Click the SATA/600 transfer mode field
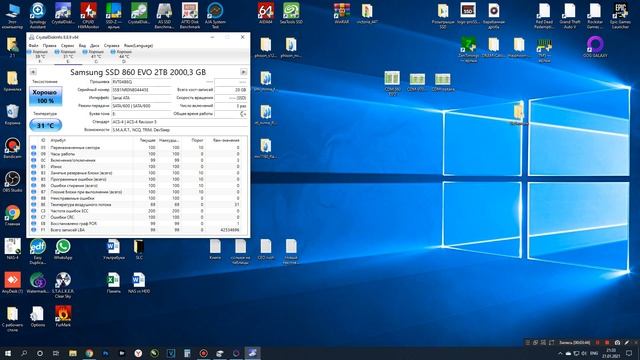640x360 pixels. (x=142, y=106)
